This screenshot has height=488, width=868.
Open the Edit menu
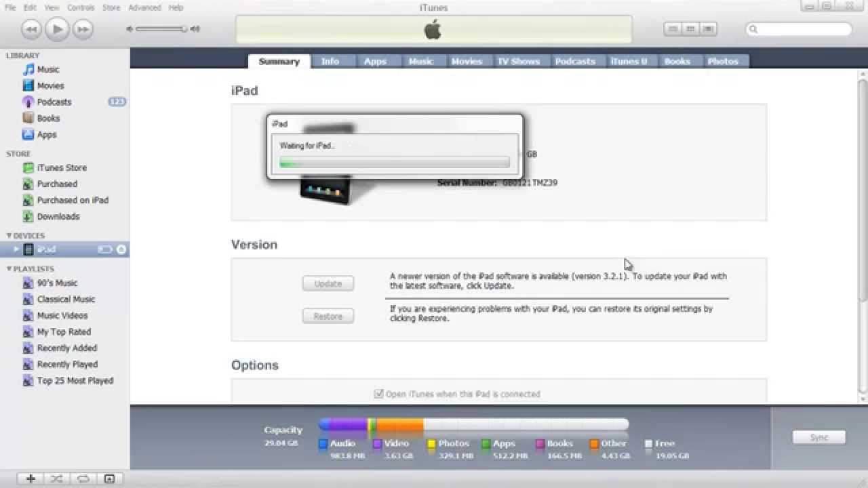(31, 7)
